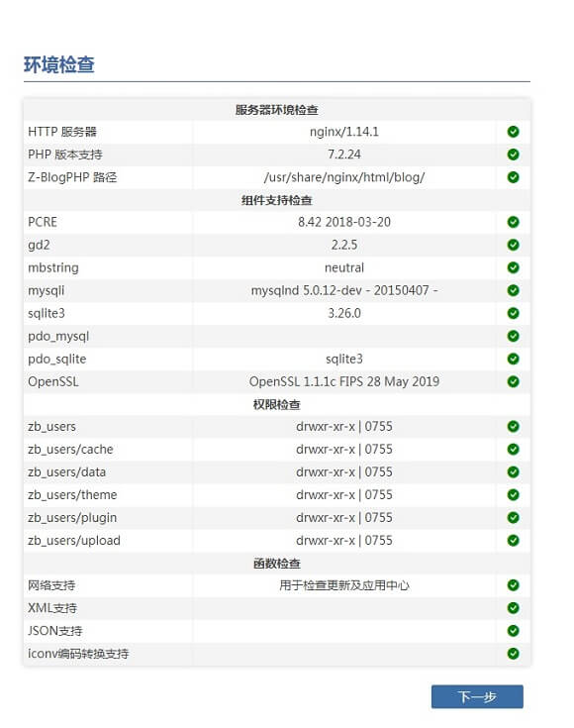
Task: Select the Z-BlogPHP 路径 row label
Action: click(x=72, y=177)
